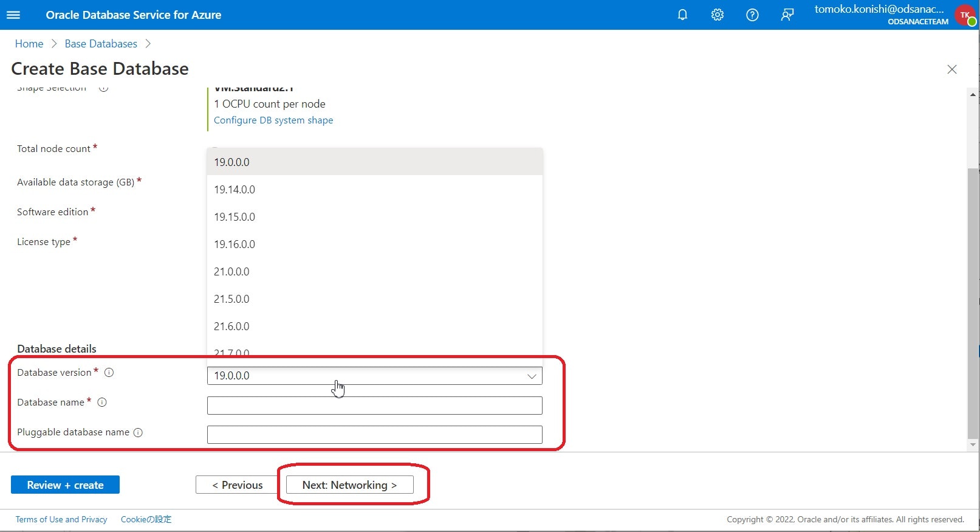The image size is (980, 532).
Task: Collapse the Database version dropdown chevron
Action: (532, 376)
